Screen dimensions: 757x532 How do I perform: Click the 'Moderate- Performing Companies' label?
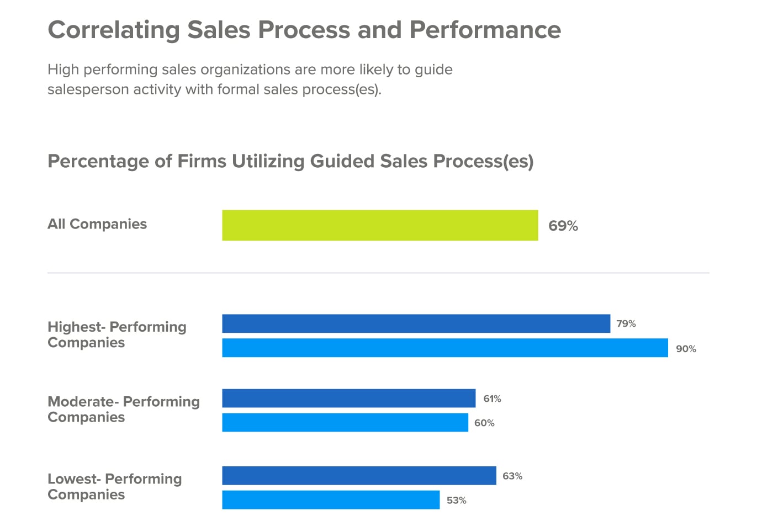(x=124, y=409)
